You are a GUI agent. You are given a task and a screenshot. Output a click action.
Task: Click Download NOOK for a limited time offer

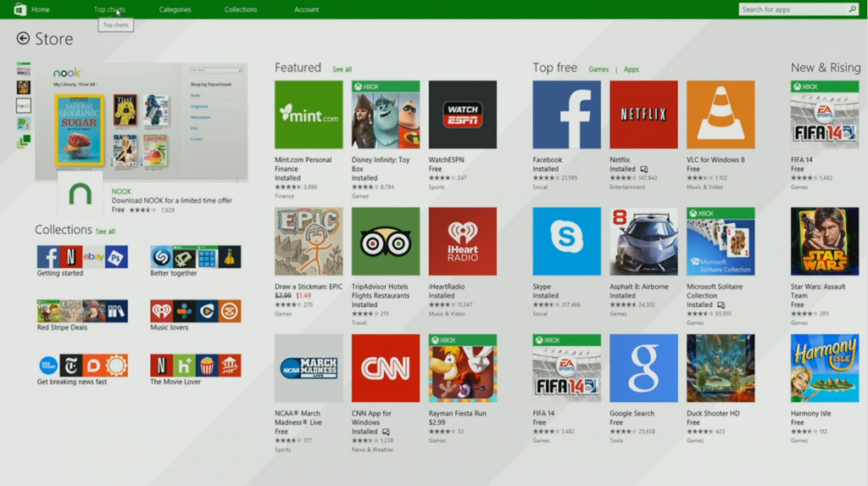[171, 201]
